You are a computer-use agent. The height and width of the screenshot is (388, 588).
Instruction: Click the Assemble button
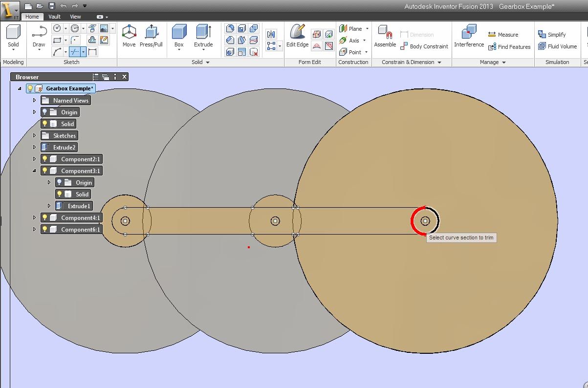tap(385, 37)
